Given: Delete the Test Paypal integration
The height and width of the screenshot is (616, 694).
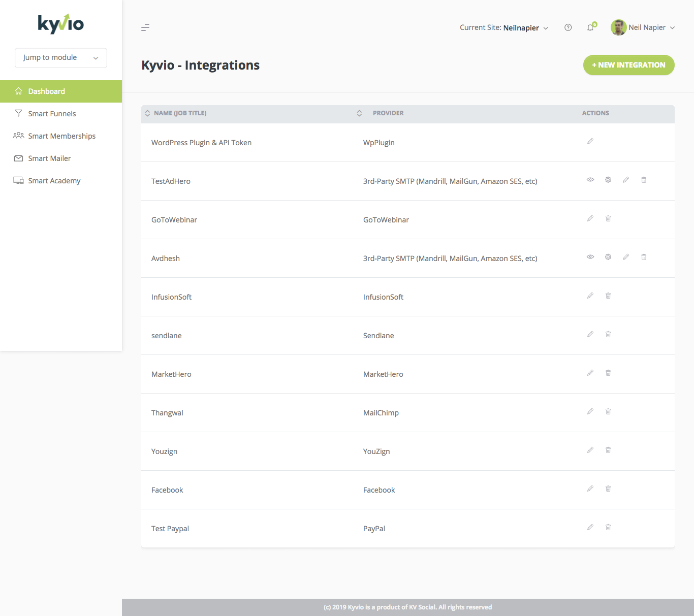Looking at the screenshot, I should point(608,527).
